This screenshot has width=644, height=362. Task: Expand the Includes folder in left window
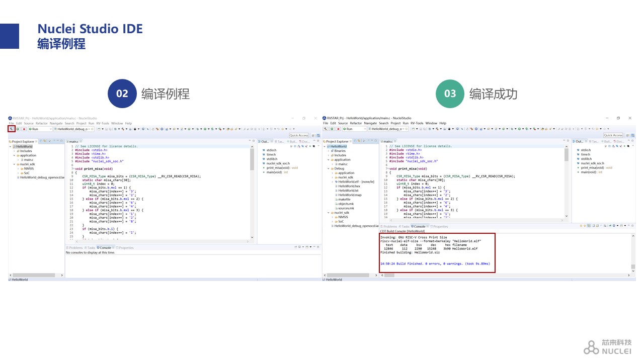point(15,151)
